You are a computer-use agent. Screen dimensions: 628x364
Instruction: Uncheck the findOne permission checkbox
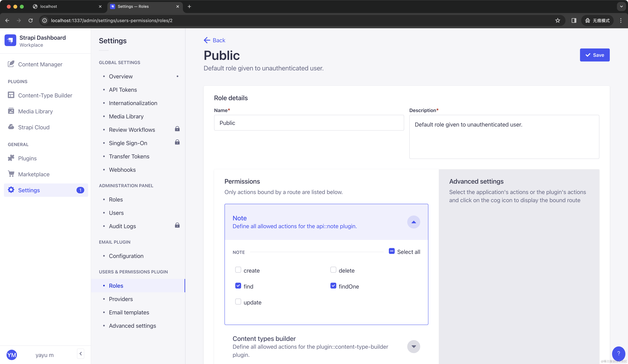tap(333, 286)
